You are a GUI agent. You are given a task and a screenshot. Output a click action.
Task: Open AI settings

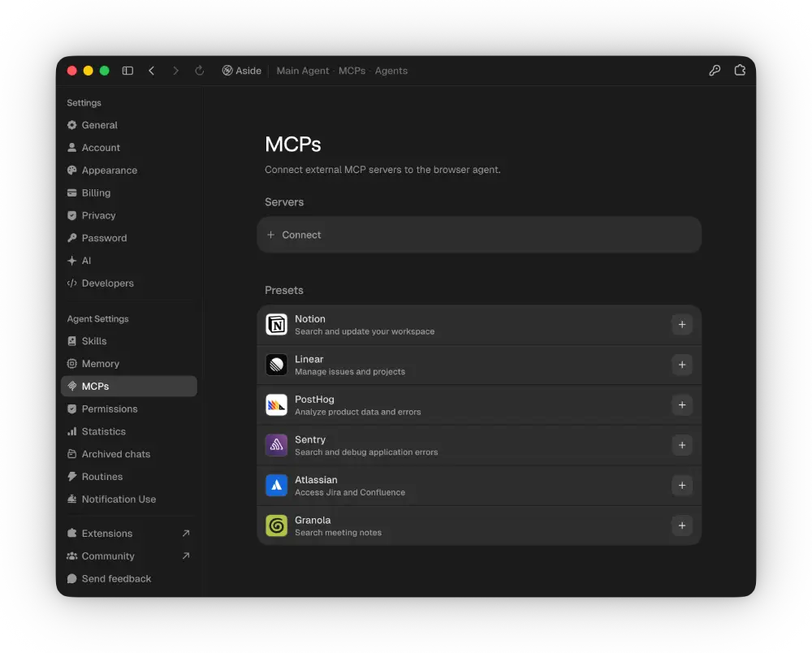click(x=128, y=261)
